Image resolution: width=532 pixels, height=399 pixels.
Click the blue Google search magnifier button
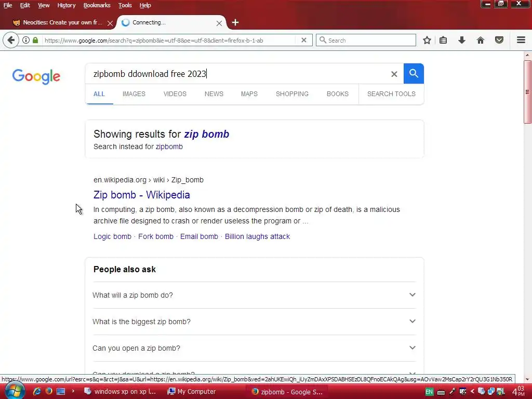[x=414, y=73]
